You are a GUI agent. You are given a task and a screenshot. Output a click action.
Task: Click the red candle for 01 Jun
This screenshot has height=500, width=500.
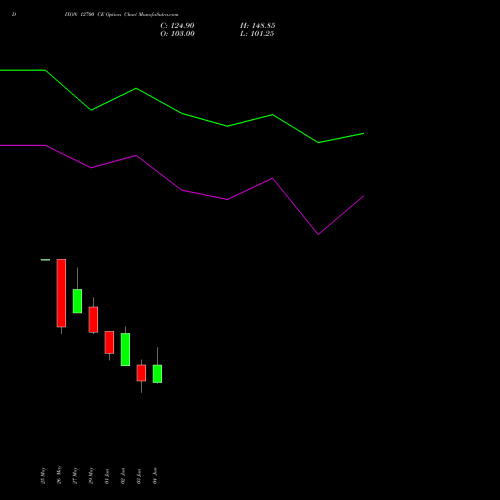(109, 342)
